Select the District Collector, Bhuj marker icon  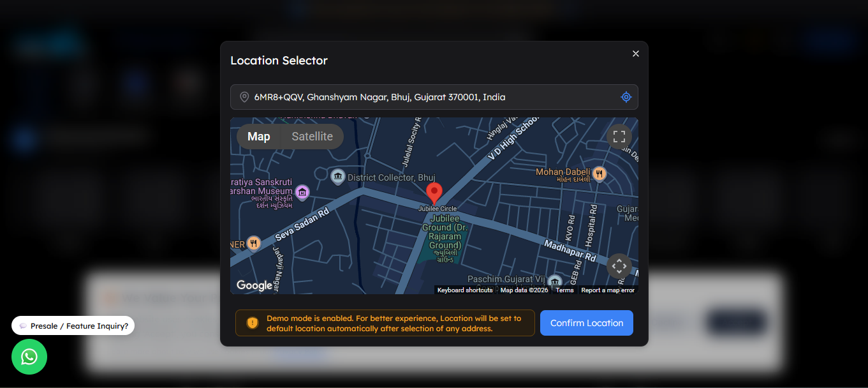coord(338,176)
